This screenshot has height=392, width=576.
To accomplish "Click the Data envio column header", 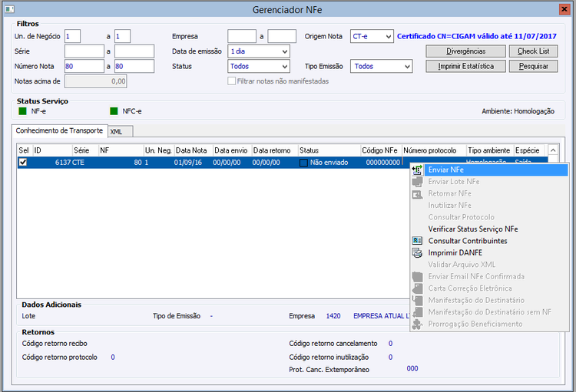I will point(233,150).
